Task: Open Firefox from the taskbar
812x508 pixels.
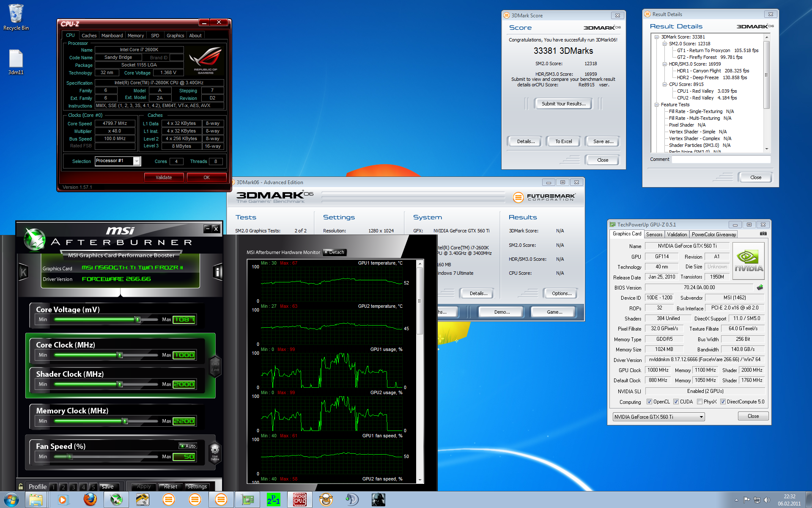Action: click(90, 500)
